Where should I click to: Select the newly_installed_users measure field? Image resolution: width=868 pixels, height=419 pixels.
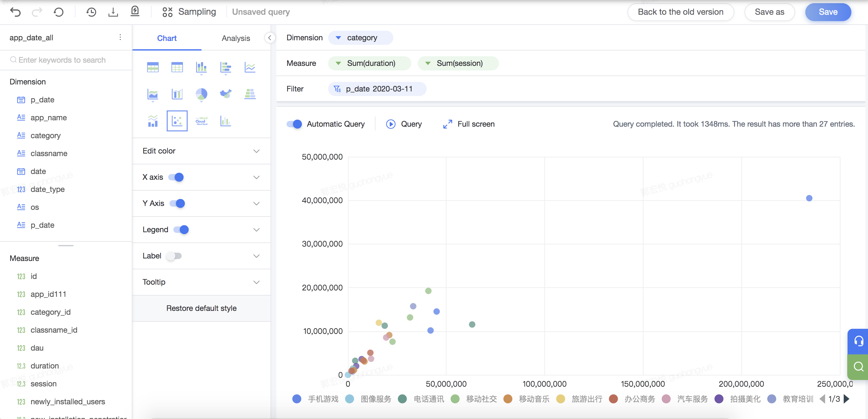coord(68,401)
